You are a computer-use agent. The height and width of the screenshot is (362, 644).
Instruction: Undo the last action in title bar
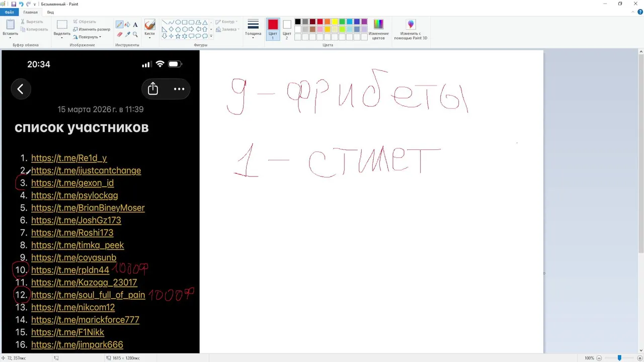click(x=21, y=4)
